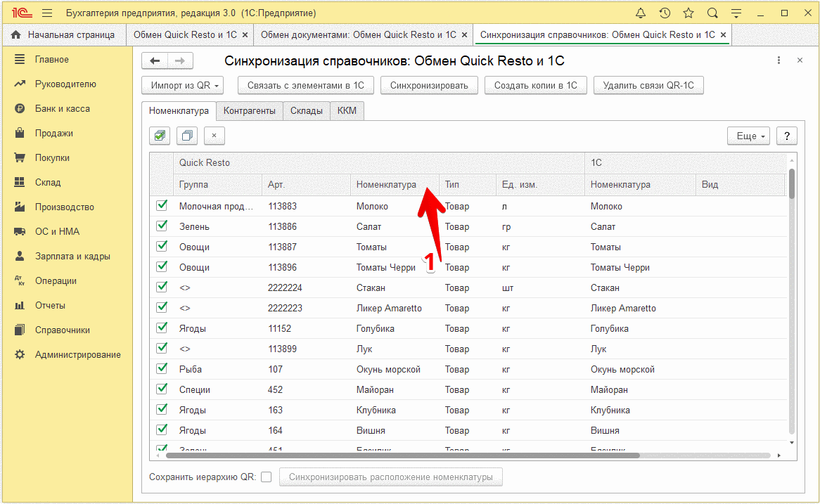Open Склад section icon
Screen dimensions: 820x504
click(20, 182)
